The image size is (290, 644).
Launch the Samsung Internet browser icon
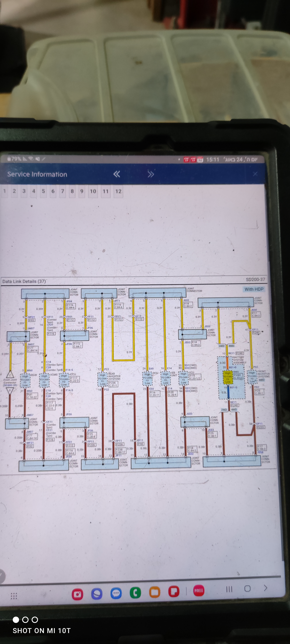coord(97,594)
